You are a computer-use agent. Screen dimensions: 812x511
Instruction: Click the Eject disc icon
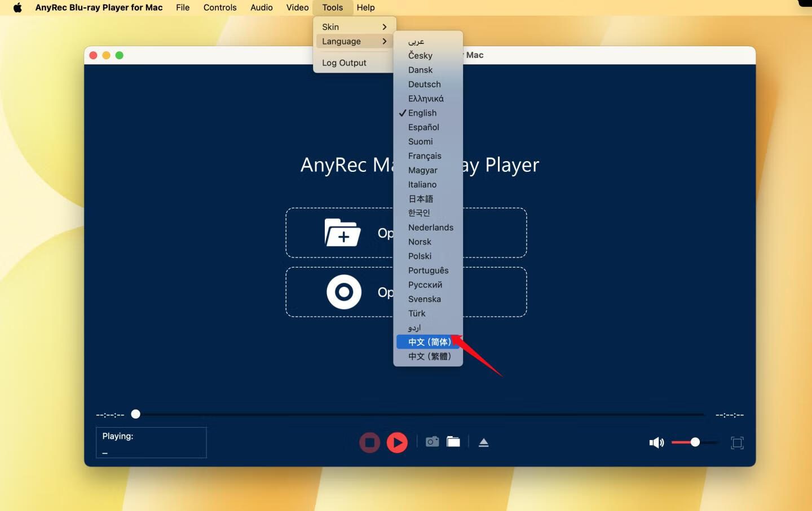483,443
